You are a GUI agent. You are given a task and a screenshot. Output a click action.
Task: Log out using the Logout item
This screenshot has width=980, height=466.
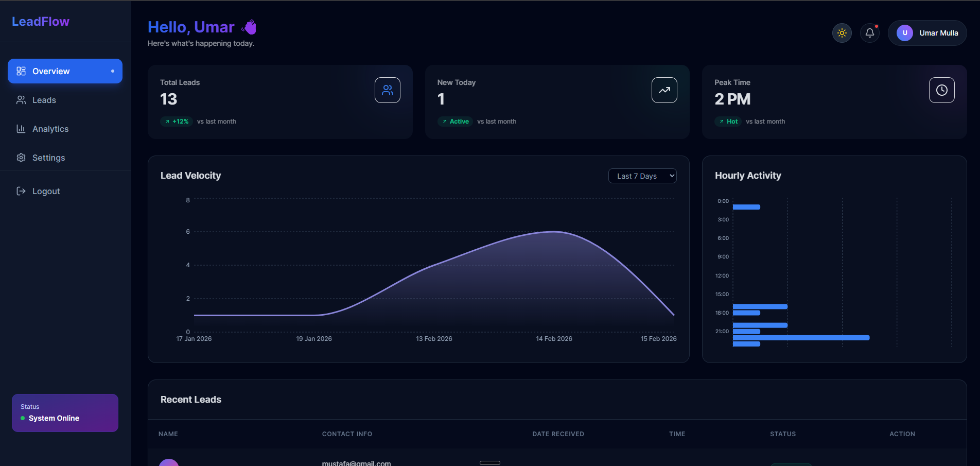(65, 191)
